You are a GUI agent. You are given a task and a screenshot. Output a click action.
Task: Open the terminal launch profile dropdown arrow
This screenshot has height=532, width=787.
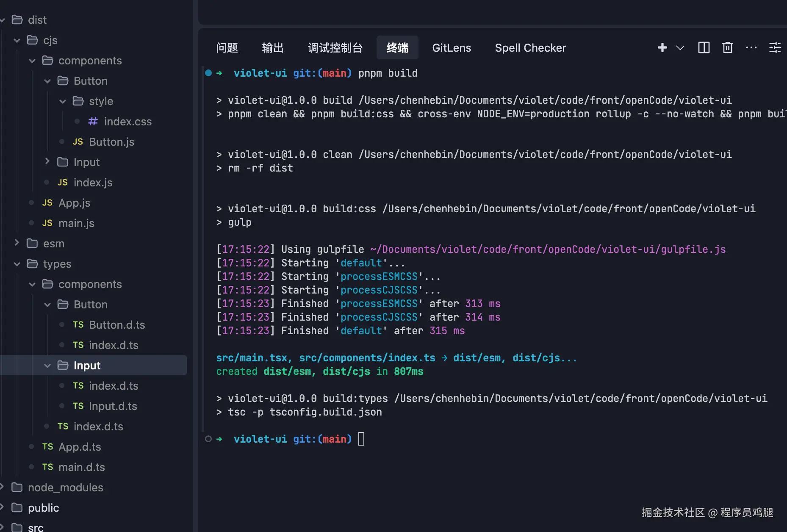click(x=680, y=48)
